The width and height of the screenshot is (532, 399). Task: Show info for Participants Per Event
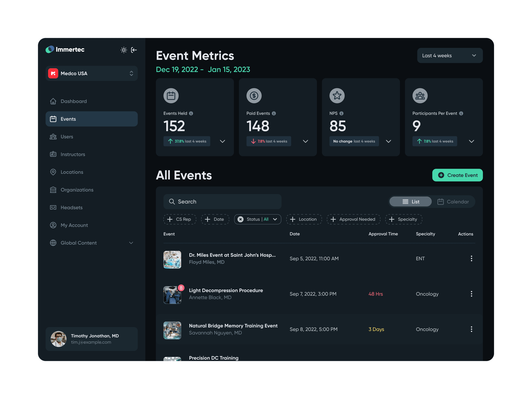click(461, 113)
